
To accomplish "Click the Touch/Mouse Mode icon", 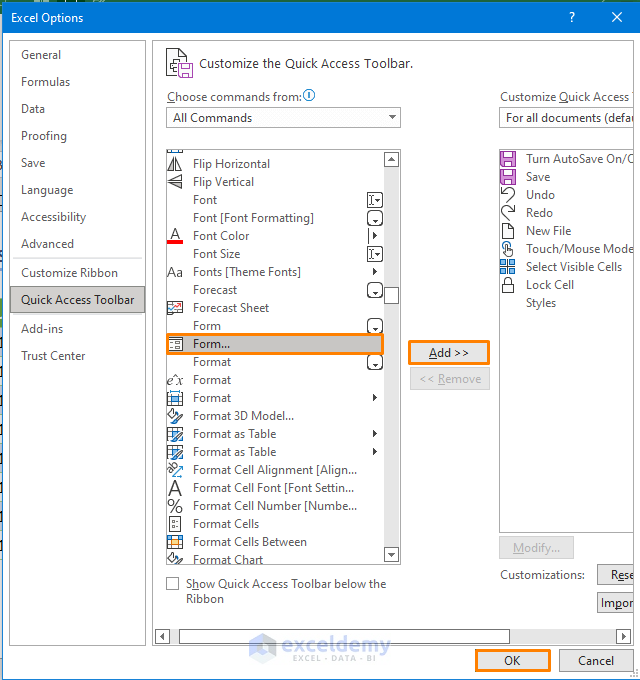I will tap(508, 249).
